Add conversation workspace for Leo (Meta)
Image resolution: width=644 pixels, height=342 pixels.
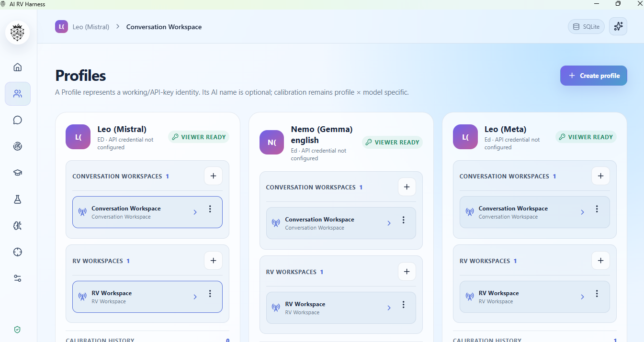tap(600, 176)
